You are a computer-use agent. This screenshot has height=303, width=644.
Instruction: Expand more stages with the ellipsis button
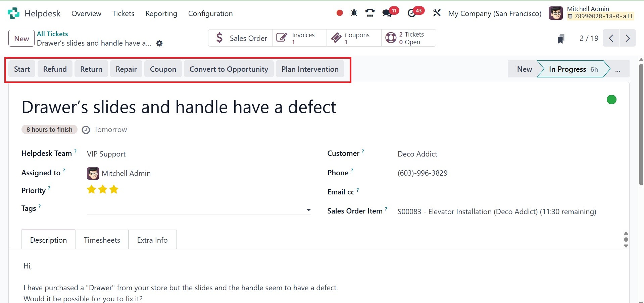(x=618, y=69)
